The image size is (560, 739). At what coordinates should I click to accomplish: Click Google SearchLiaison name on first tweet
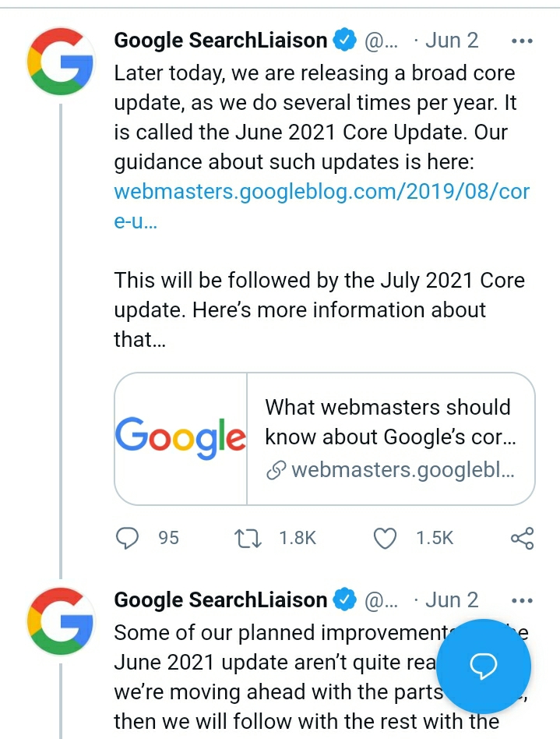[x=220, y=40]
